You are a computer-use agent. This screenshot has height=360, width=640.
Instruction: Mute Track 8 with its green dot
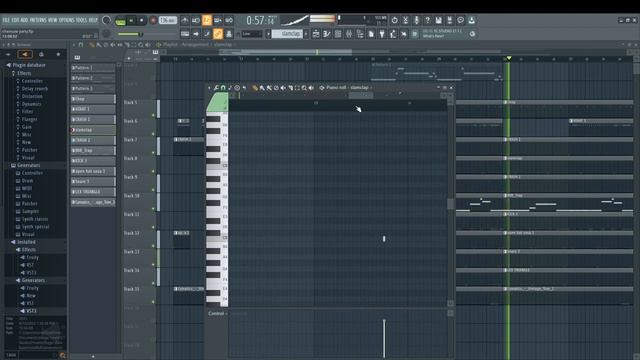[x=153, y=171]
